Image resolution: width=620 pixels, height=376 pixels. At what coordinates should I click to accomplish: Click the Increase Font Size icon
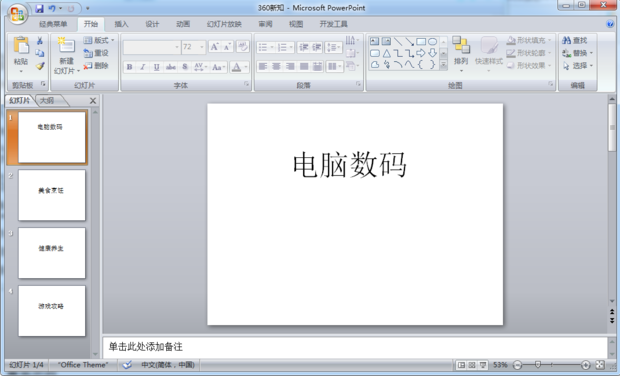coord(214,47)
